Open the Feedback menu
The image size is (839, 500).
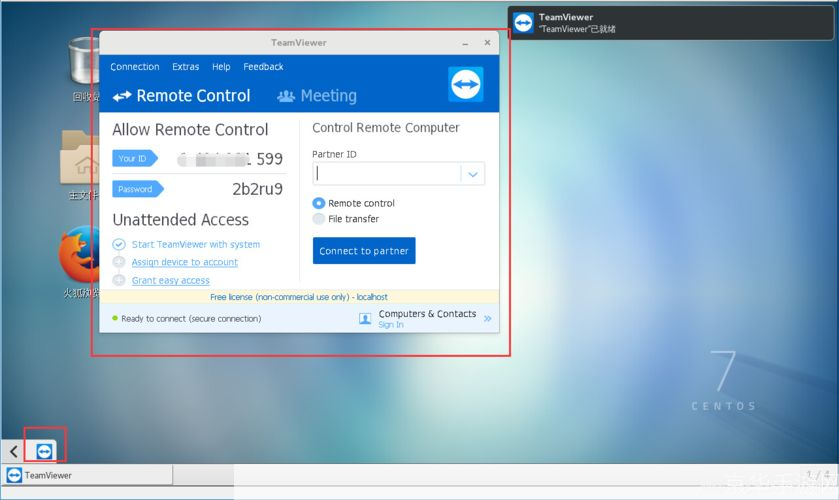[263, 67]
